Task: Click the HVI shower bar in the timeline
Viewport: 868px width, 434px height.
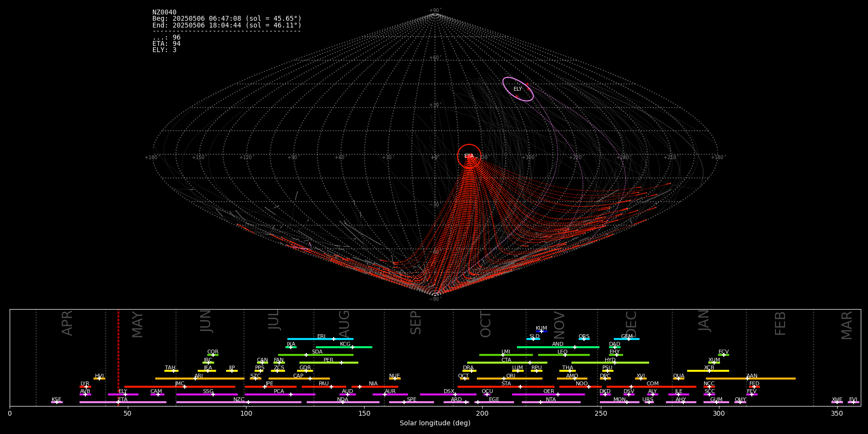Action: (99, 379)
